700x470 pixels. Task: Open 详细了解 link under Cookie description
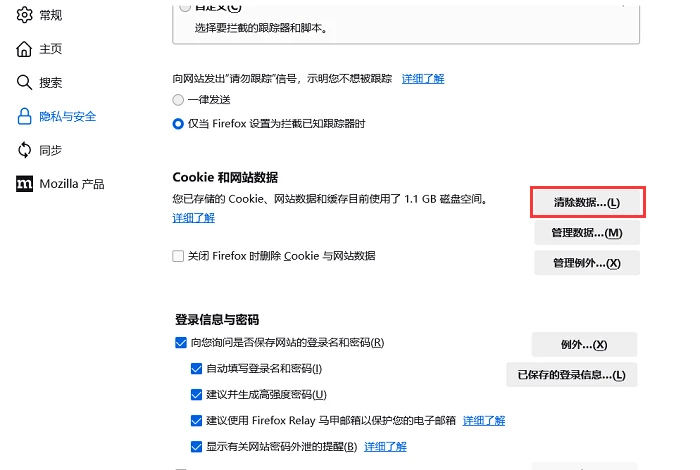pyautogui.click(x=193, y=218)
